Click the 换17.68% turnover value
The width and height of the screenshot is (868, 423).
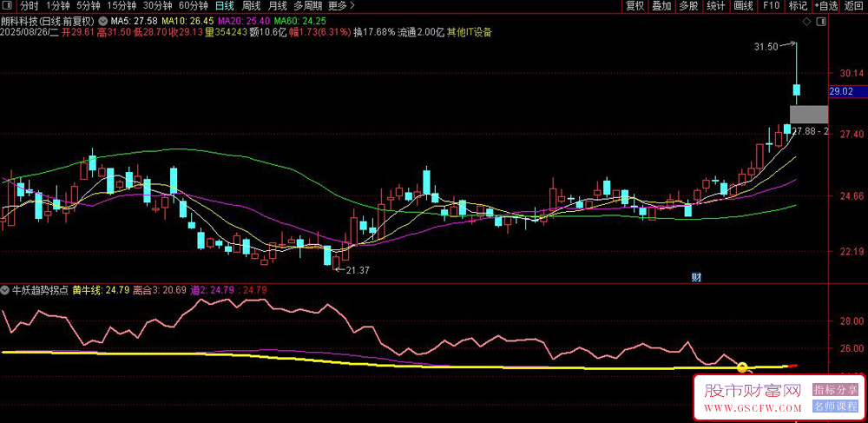(374, 32)
